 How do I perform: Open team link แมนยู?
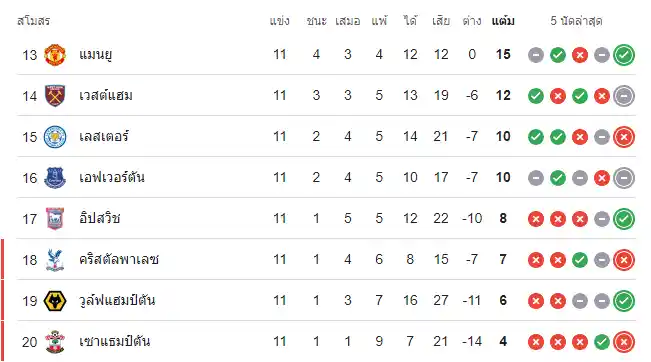tap(95, 55)
